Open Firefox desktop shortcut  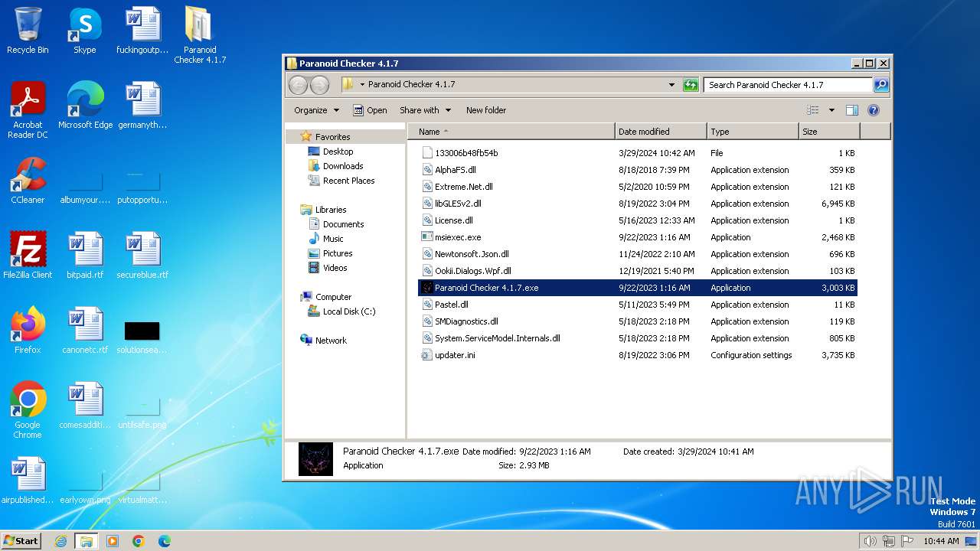28,331
